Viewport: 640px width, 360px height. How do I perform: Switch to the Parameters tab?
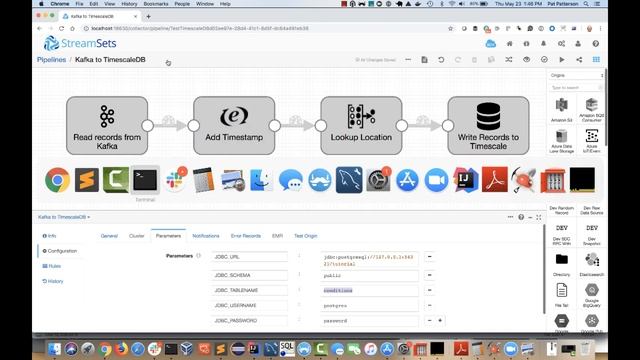168,236
